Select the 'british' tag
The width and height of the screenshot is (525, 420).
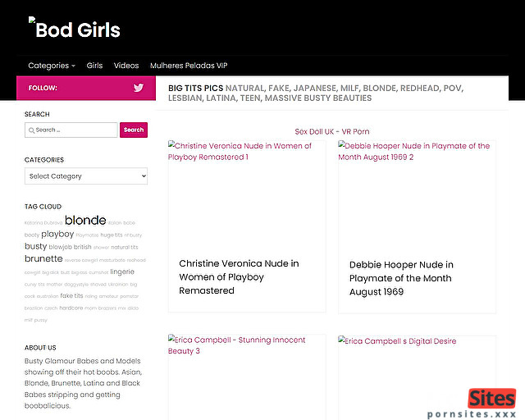82,247
